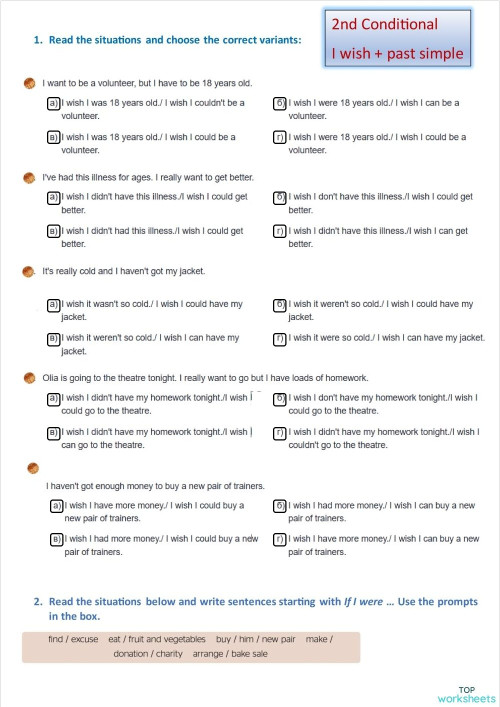500x707 pixels.
Task: Tick option б) 'I wish I were 18... can be'
Action: [280, 103]
